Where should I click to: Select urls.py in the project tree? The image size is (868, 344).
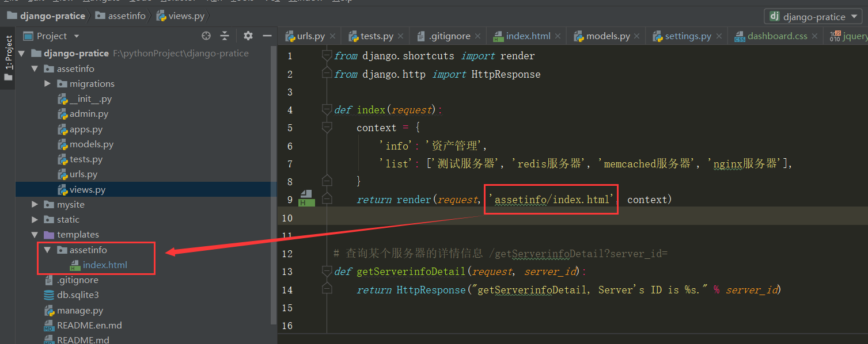[84, 174]
